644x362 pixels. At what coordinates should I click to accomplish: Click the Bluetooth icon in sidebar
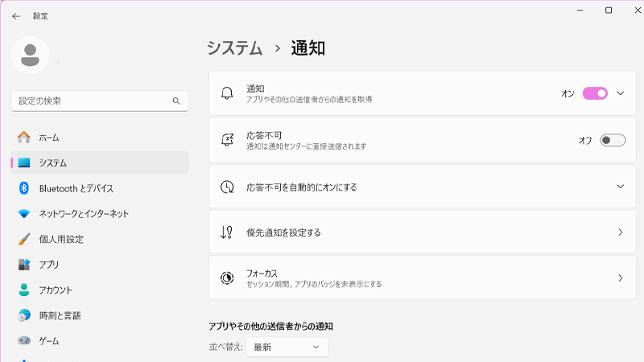click(24, 187)
